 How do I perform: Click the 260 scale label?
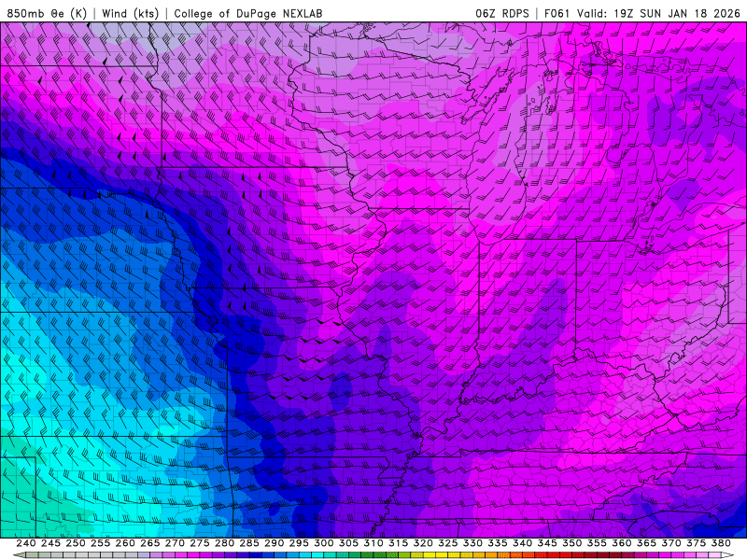(125, 543)
